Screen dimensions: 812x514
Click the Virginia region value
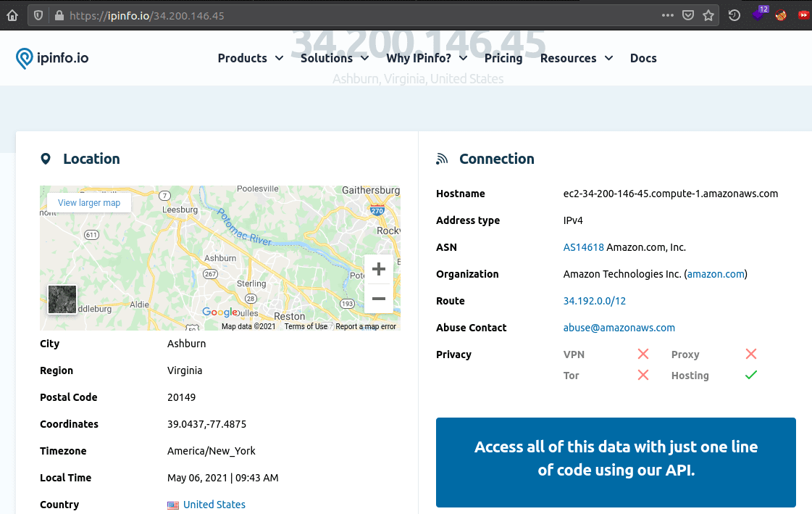(x=185, y=370)
